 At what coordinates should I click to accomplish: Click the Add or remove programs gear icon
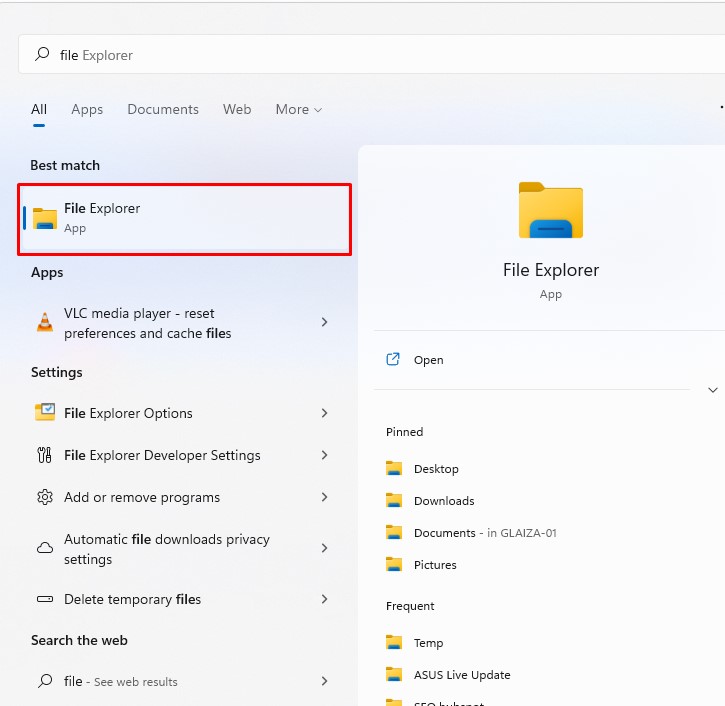point(45,497)
